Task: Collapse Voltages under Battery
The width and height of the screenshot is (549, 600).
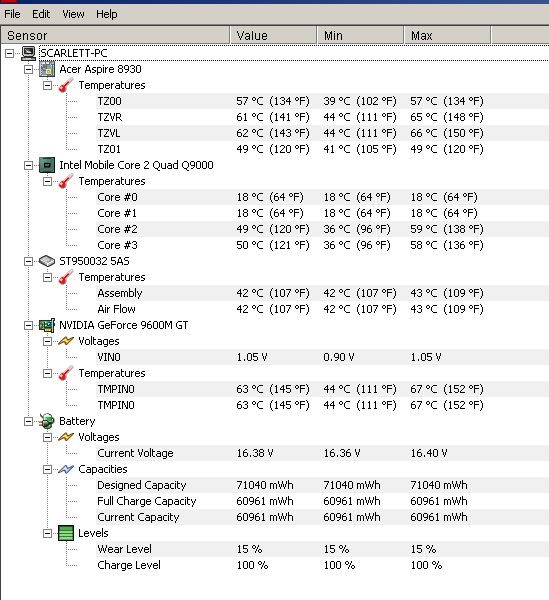Action: (47, 437)
